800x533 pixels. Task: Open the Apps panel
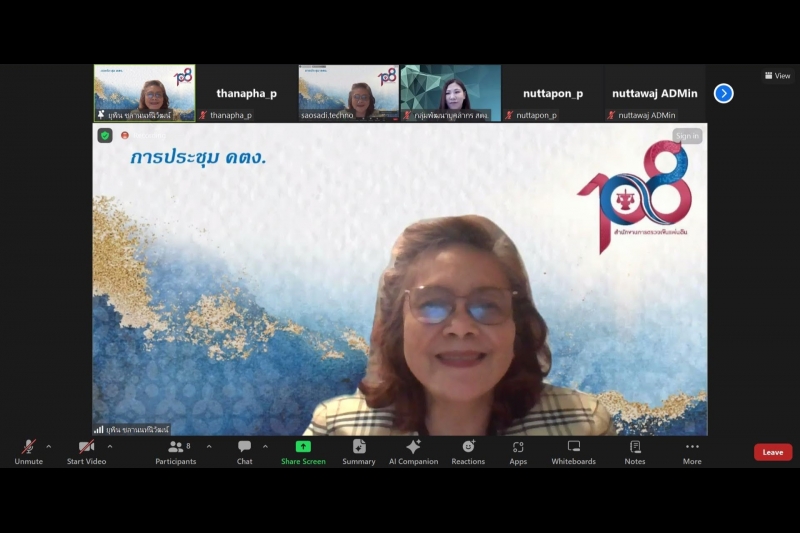click(518, 451)
